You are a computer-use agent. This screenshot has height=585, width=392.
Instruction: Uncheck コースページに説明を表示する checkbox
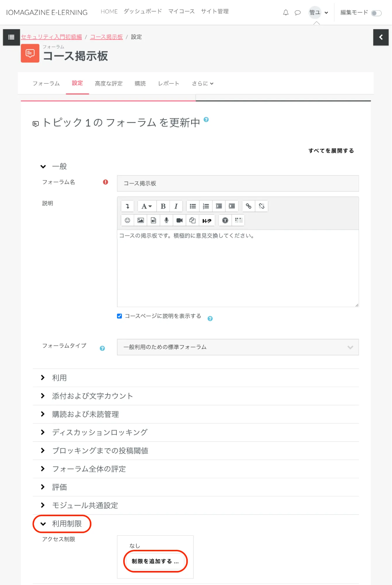point(119,316)
